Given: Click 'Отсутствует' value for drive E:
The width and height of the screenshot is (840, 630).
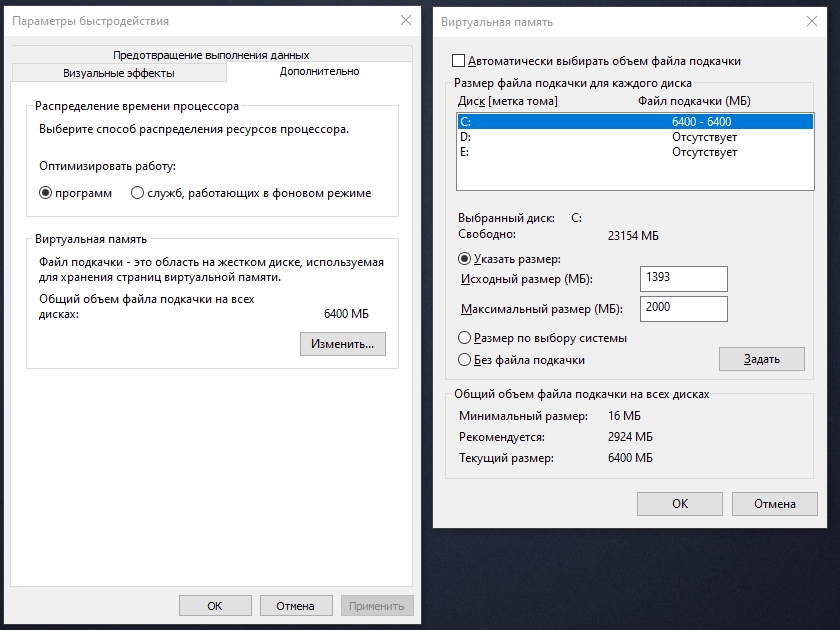Looking at the screenshot, I should 704,152.
